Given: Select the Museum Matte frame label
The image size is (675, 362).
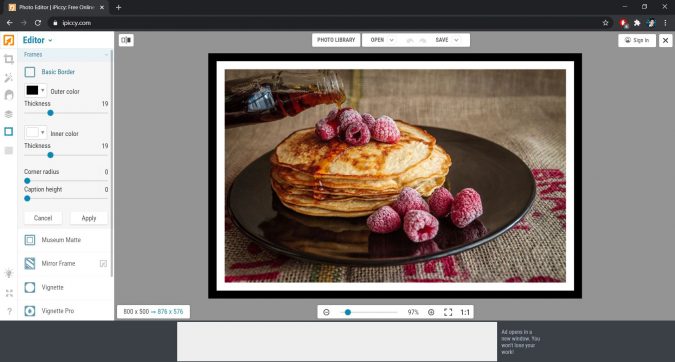Looking at the screenshot, I should click(x=61, y=240).
